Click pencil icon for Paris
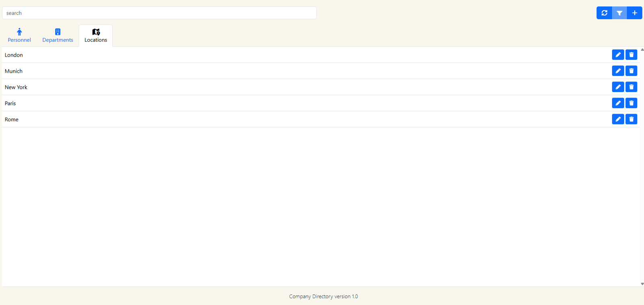 (x=618, y=103)
